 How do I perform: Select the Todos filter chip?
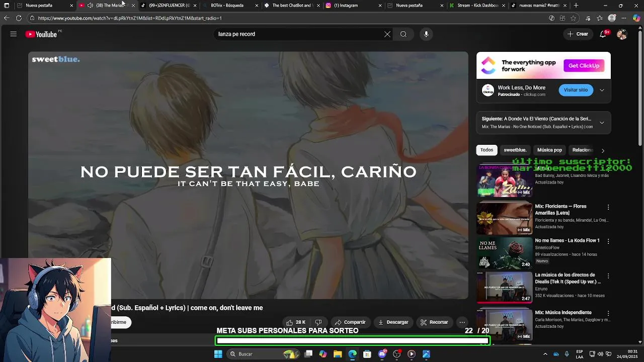coord(487,150)
